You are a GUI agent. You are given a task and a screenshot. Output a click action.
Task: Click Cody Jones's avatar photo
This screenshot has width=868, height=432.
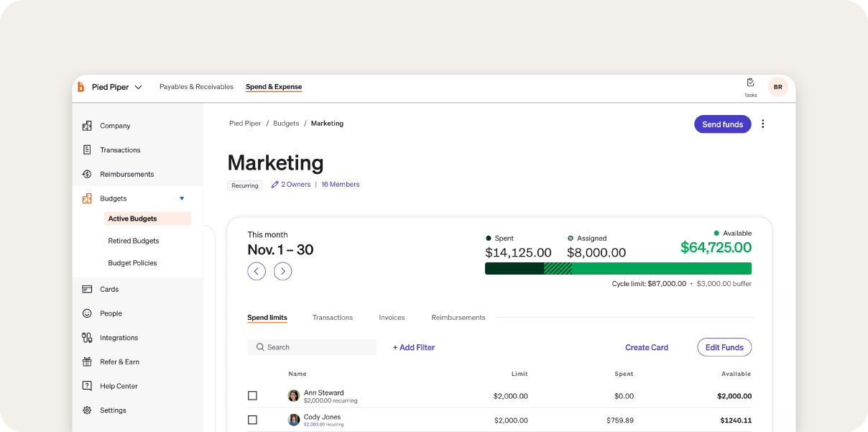294,420
